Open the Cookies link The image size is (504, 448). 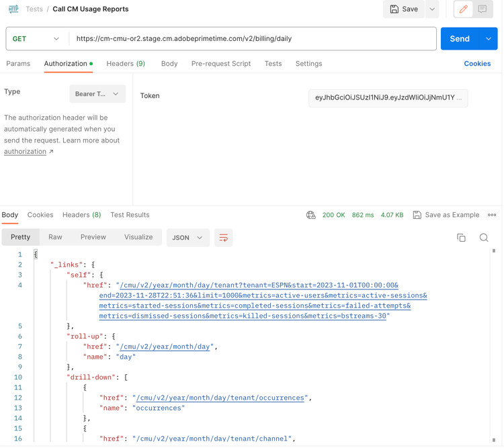(477, 64)
